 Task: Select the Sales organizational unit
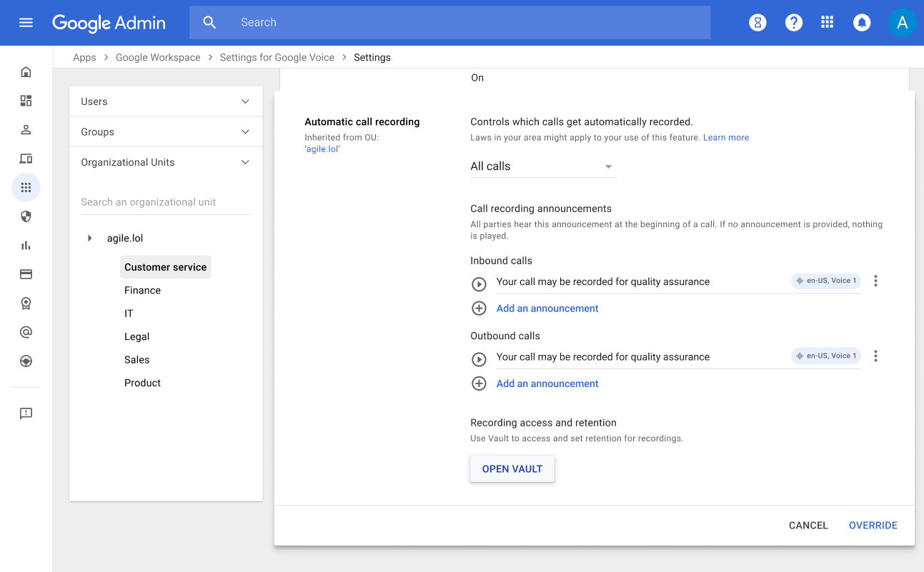coord(136,360)
